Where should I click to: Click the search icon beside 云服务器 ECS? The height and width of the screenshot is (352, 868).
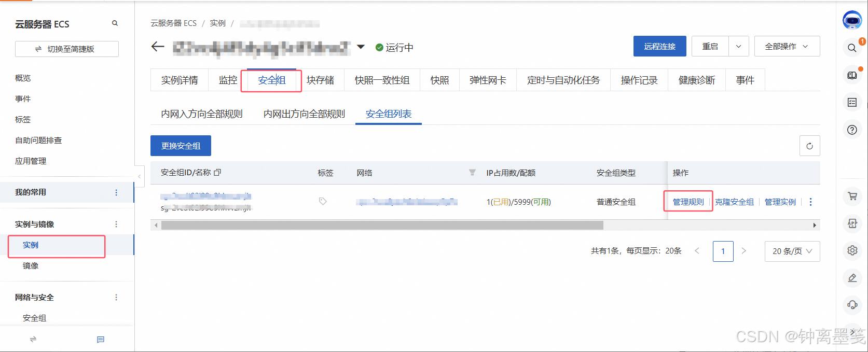(115, 23)
